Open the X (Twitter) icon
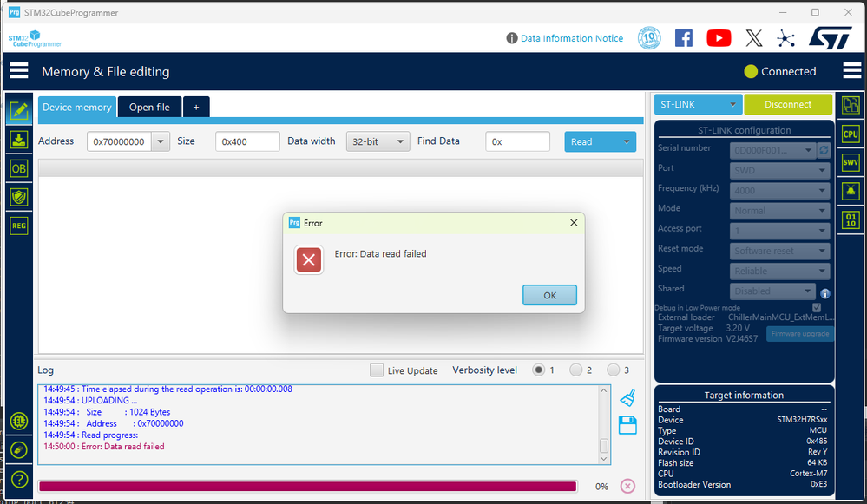Screen dimensions: 867x504 pyautogui.click(x=753, y=38)
